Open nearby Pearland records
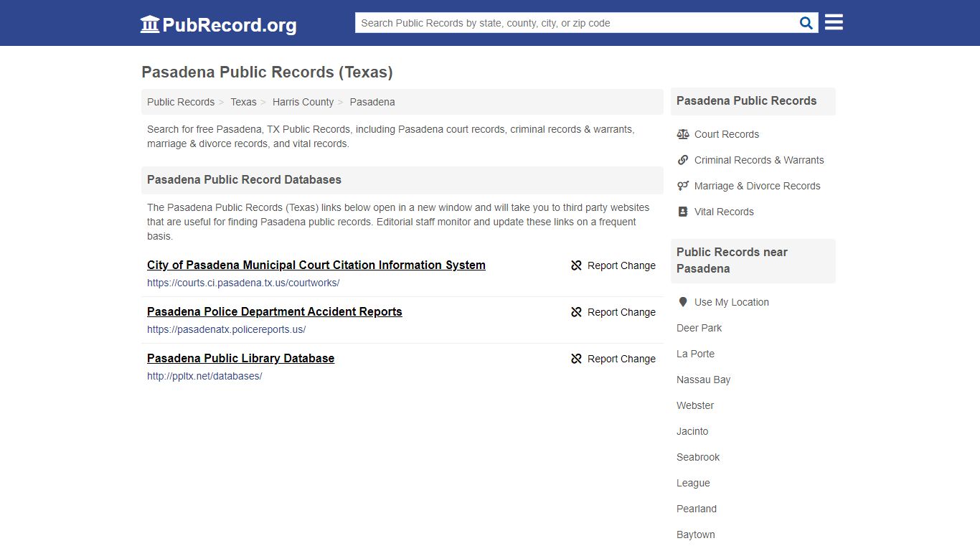This screenshot has height=551, width=980. [697, 509]
